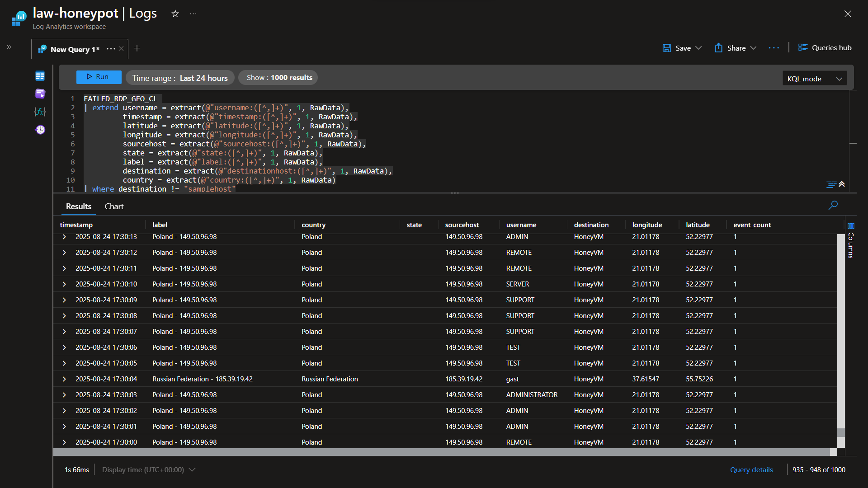
Task: Open the KQL mode dropdown
Action: (814, 78)
